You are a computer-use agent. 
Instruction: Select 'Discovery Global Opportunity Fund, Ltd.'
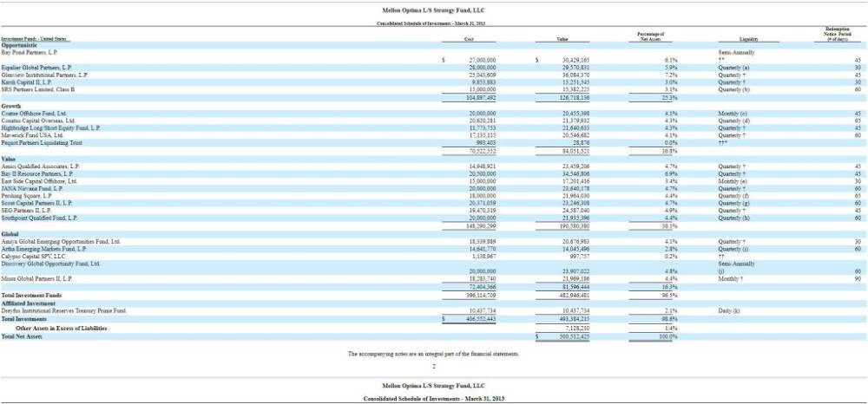click(50, 264)
